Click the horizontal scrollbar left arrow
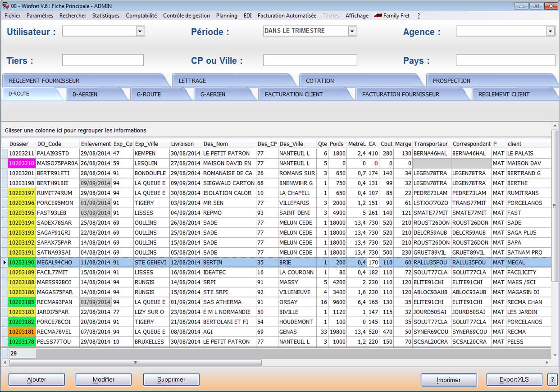 (5, 362)
